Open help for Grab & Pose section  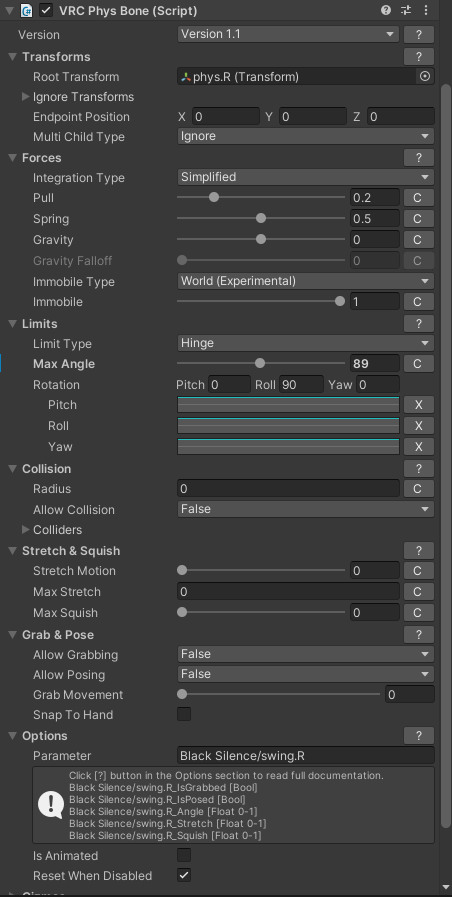coord(419,634)
